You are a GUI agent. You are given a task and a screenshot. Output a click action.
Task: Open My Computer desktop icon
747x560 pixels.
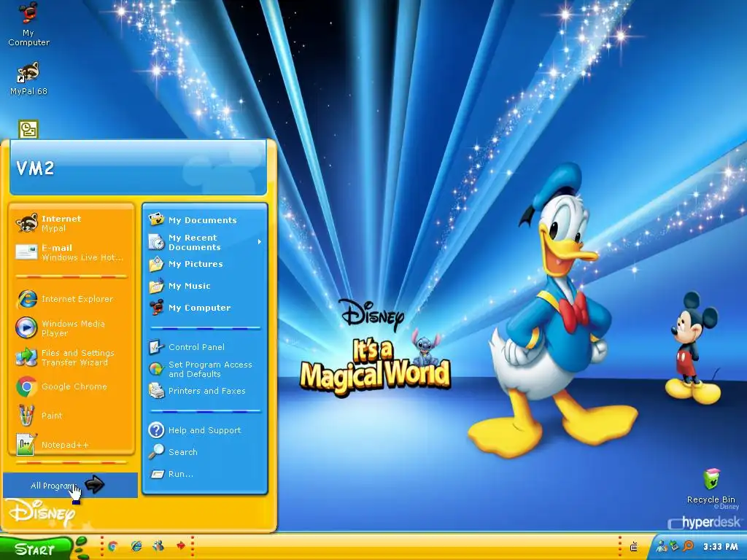pyautogui.click(x=28, y=24)
